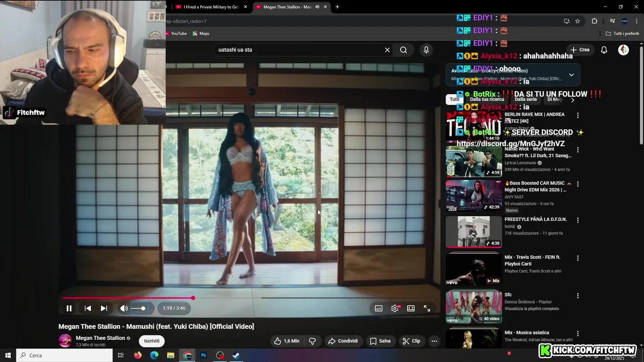This screenshot has height=362, width=644.
Task: Expand the mix playlist panel chevron
Action: point(571,75)
